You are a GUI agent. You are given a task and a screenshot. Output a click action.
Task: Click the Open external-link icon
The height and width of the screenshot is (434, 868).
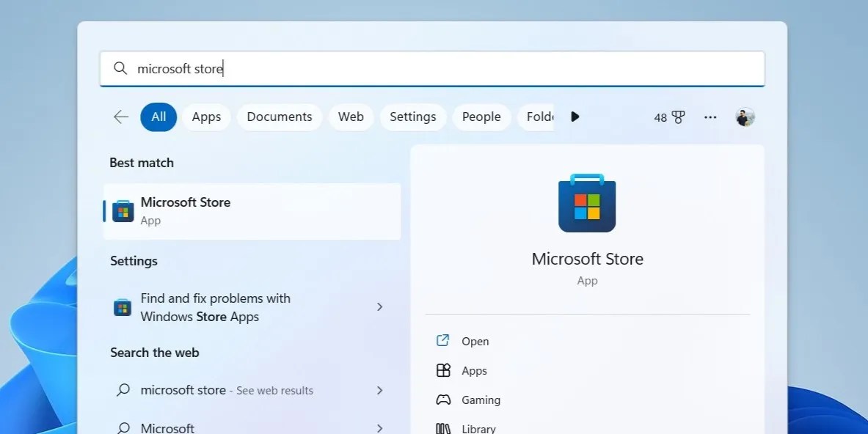click(x=443, y=341)
